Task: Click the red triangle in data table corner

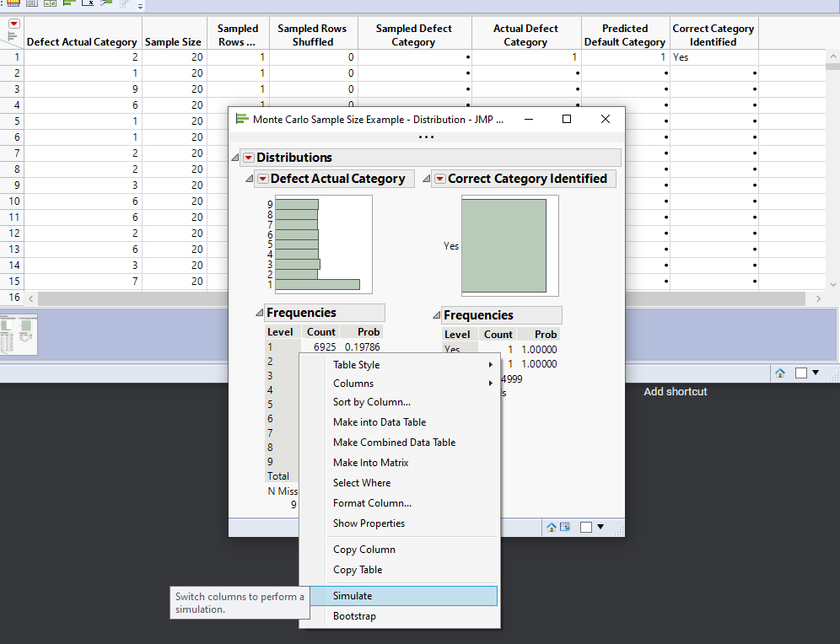Action: (13, 24)
